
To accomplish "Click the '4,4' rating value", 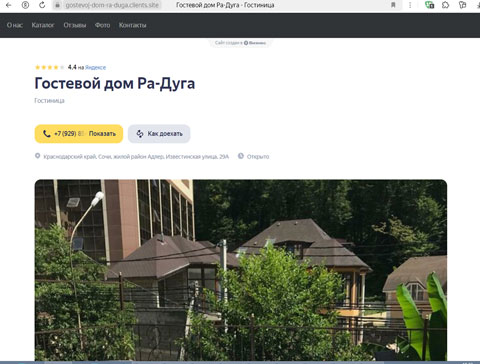I will pyautogui.click(x=72, y=67).
